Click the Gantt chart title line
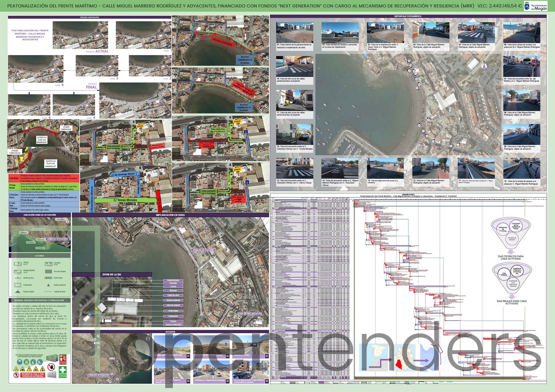This screenshot has height=392, width=555. [x=408, y=196]
